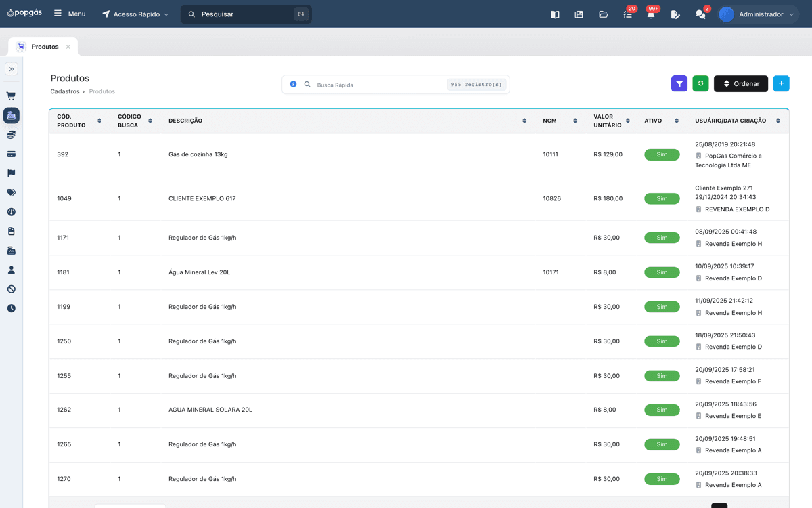This screenshot has height=508, width=812.
Task: Sort by CÓDIGO BUSCA column
Action: point(150,121)
